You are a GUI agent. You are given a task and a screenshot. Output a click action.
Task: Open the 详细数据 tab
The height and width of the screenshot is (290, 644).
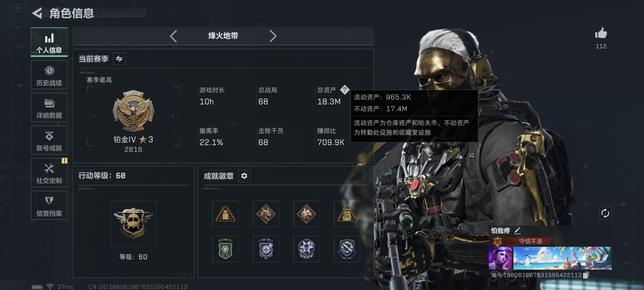click(x=49, y=107)
